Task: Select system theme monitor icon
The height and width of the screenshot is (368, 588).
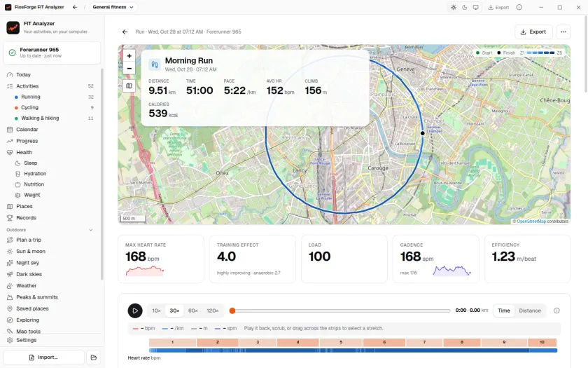Action: 475,7
